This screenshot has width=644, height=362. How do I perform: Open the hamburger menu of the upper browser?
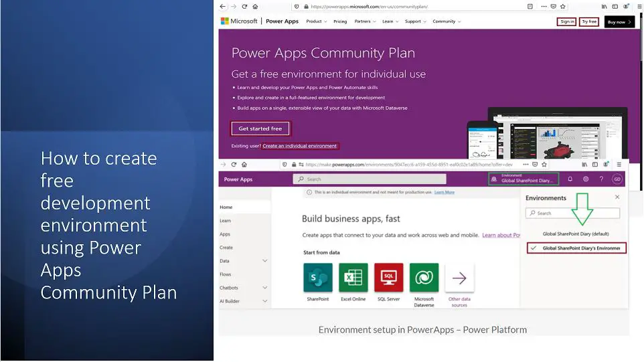point(639,7)
